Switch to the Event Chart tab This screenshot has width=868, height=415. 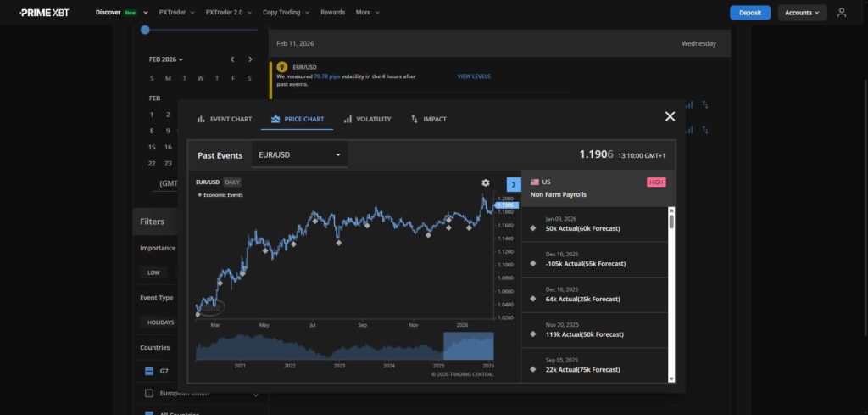(x=225, y=119)
